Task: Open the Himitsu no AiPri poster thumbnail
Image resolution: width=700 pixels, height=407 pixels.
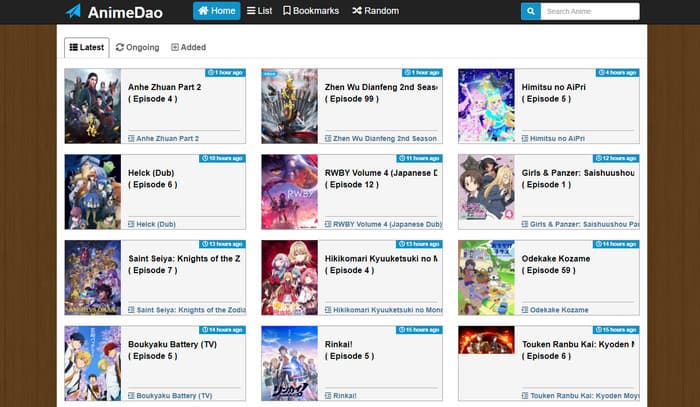Action: [486, 106]
